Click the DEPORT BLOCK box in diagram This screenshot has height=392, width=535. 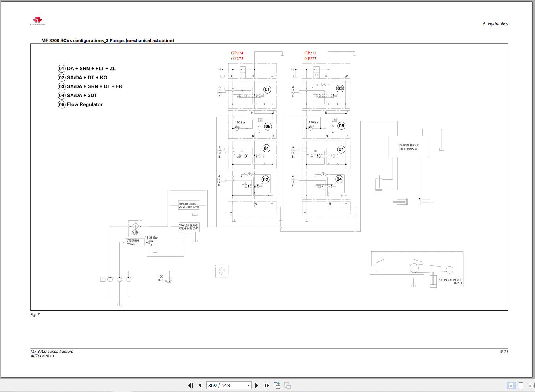pos(408,147)
